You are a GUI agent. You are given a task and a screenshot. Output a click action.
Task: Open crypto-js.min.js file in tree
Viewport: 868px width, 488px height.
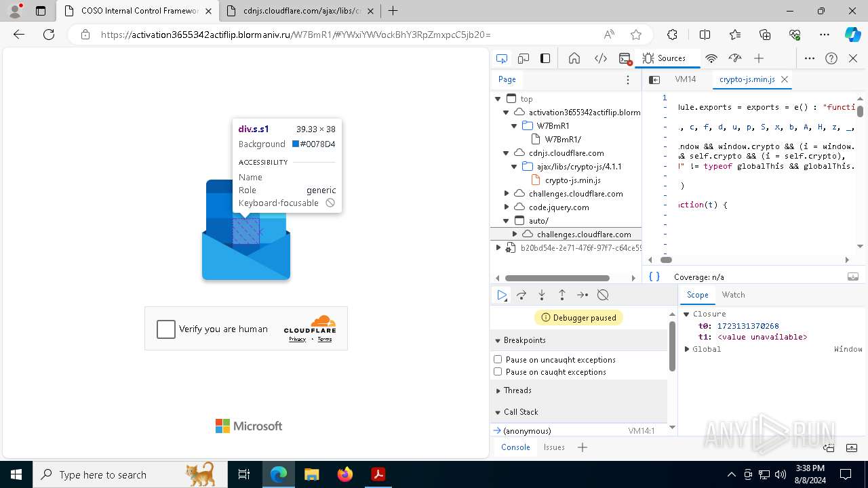click(572, 180)
